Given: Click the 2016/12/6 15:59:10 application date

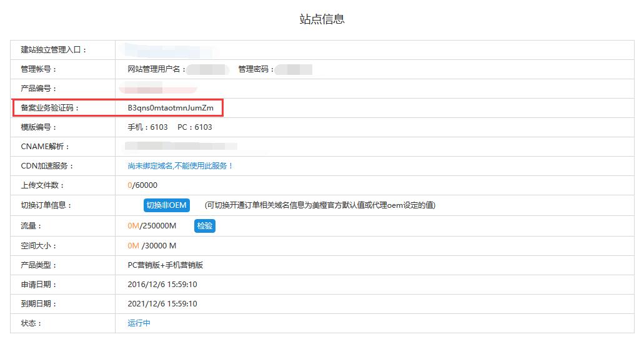Looking at the screenshot, I should pos(162,284).
